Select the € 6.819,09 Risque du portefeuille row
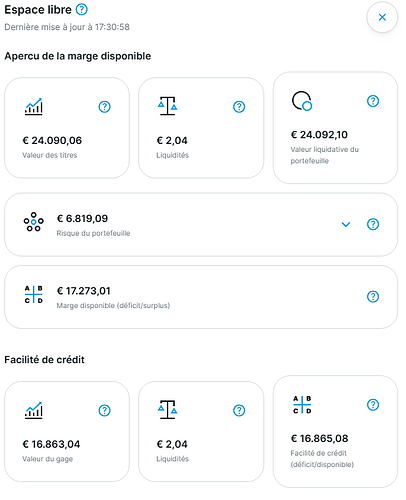Viewport: 406px width, 500px height. (x=201, y=225)
